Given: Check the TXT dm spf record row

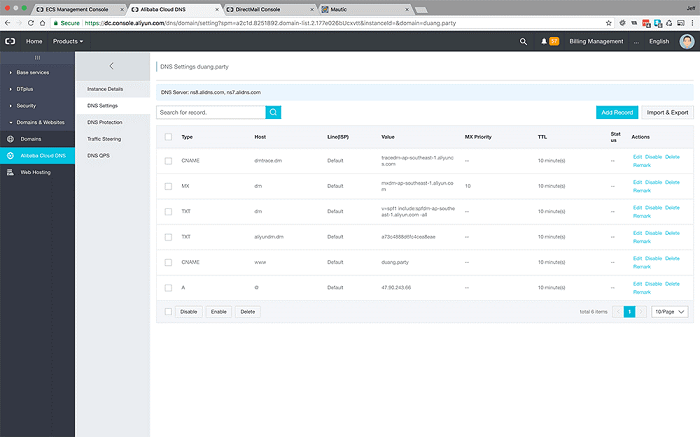Looking at the screenshot, I should pyautogui.click(x=168, y=212).
